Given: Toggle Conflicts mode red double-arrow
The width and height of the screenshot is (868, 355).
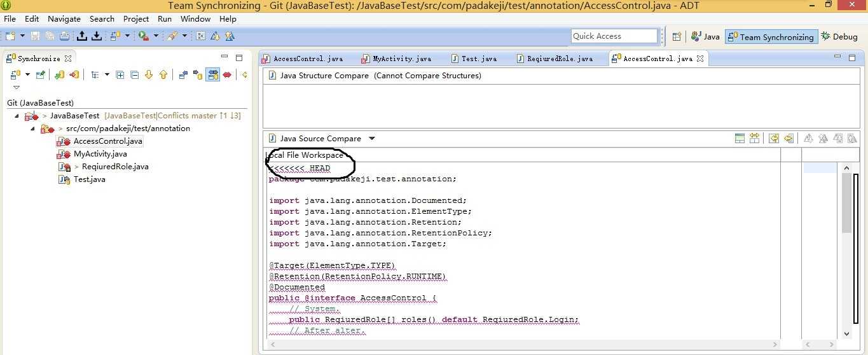Looking at the screenshot, I should (x=227, y=74).
